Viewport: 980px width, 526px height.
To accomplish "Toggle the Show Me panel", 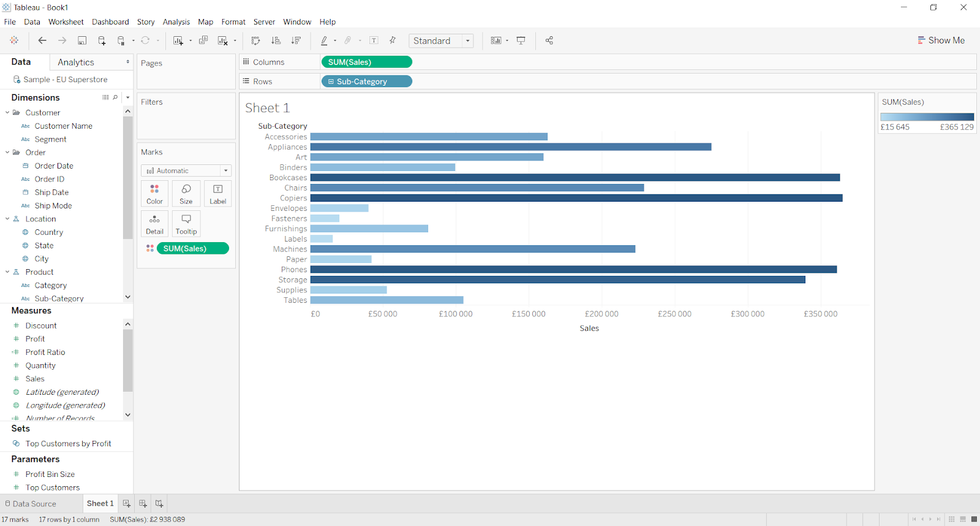I will [941, 40].
